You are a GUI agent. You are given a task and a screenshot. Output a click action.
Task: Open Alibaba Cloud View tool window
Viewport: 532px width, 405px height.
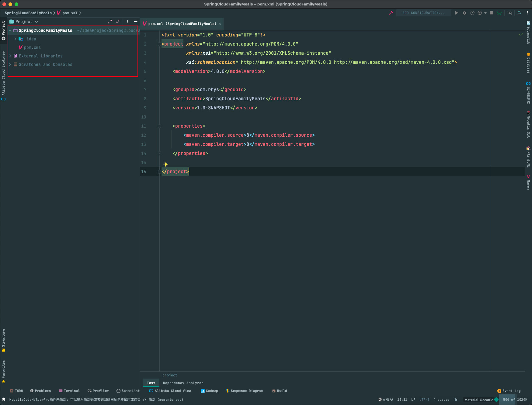170,391
